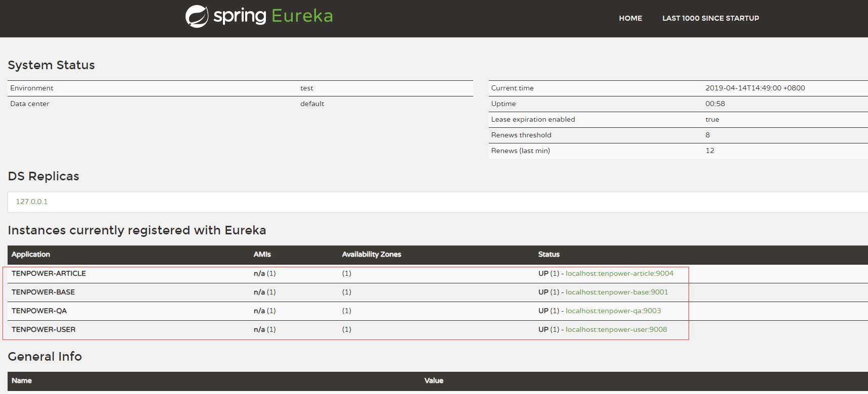Image resolution: width=868 pixels, height=394 pixels.
Task: Select the Uptime value 00:58
Action: point(715,104)
